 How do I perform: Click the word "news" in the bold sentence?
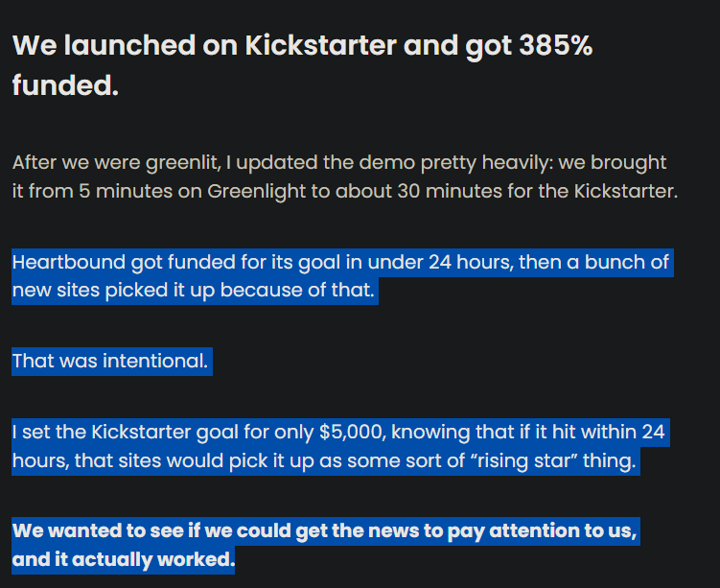tap(410, 530)
